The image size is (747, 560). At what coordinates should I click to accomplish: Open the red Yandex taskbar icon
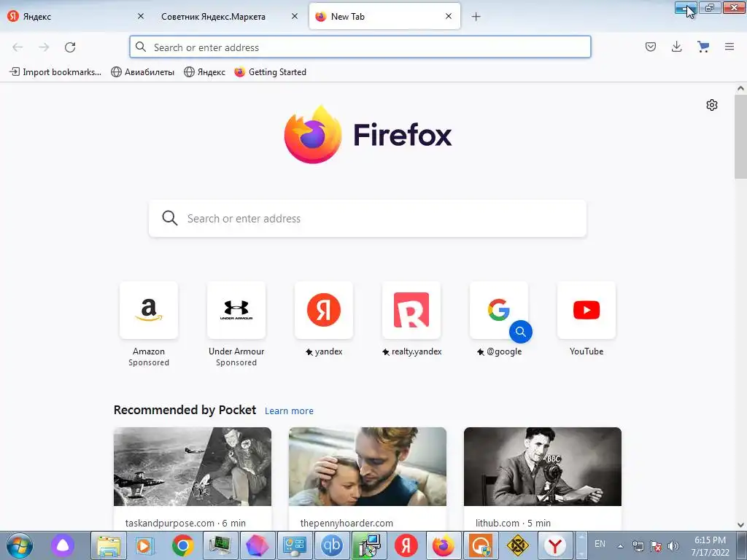pos(406,545)
